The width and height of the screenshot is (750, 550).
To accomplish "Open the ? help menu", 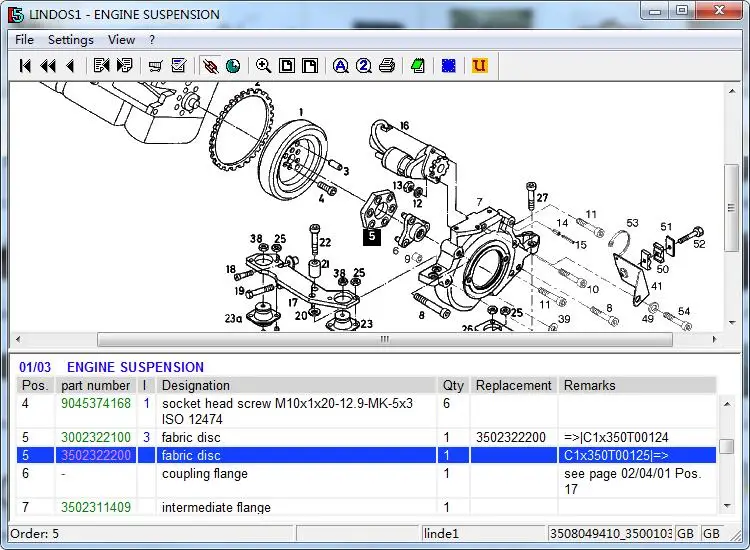I will (x=152, y=40).
